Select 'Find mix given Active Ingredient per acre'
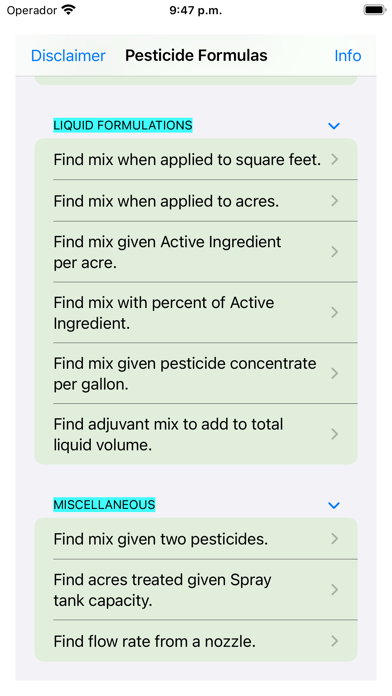The height and width of the screenshot is (696, 392). [x=196, y=252]
